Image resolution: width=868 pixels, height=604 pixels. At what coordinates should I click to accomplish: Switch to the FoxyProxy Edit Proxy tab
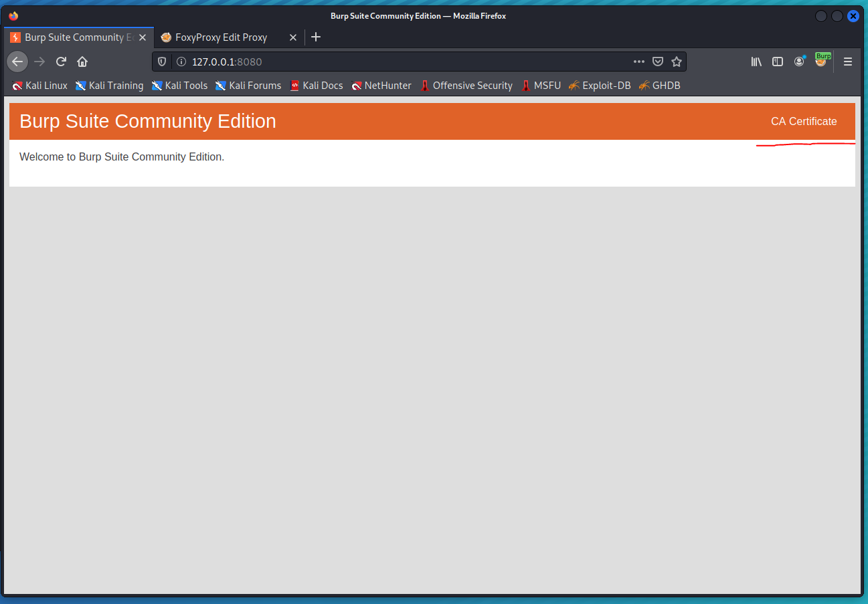pos(221,37)
